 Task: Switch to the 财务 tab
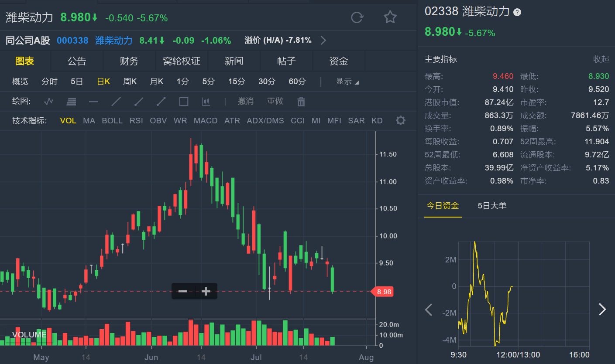(129, 61)
